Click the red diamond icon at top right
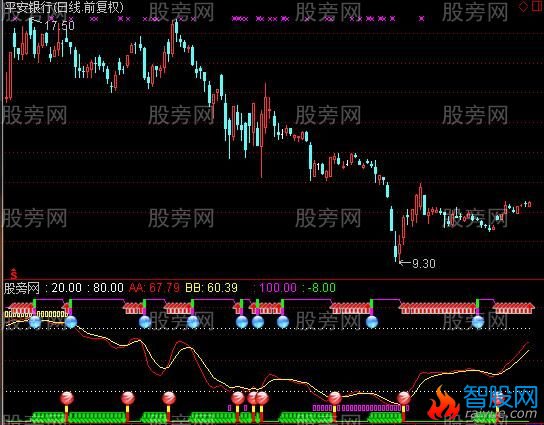Viewport: 544px width, 425px height. [523, 7]
